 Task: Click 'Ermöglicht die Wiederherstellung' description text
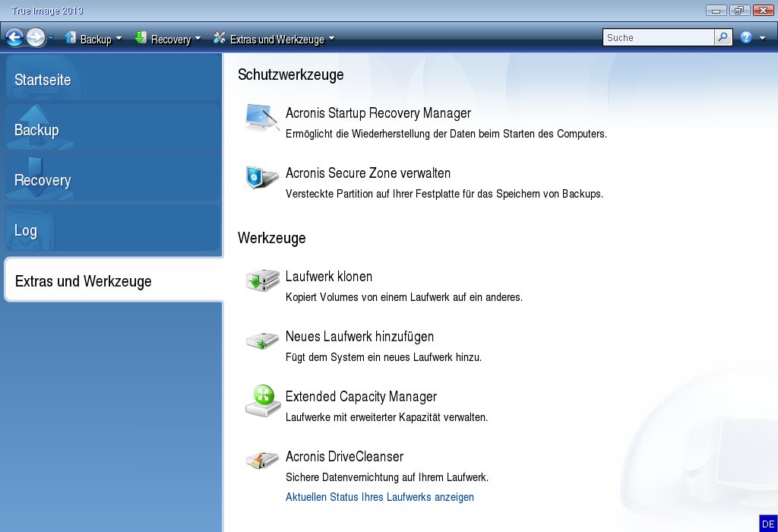446,134
